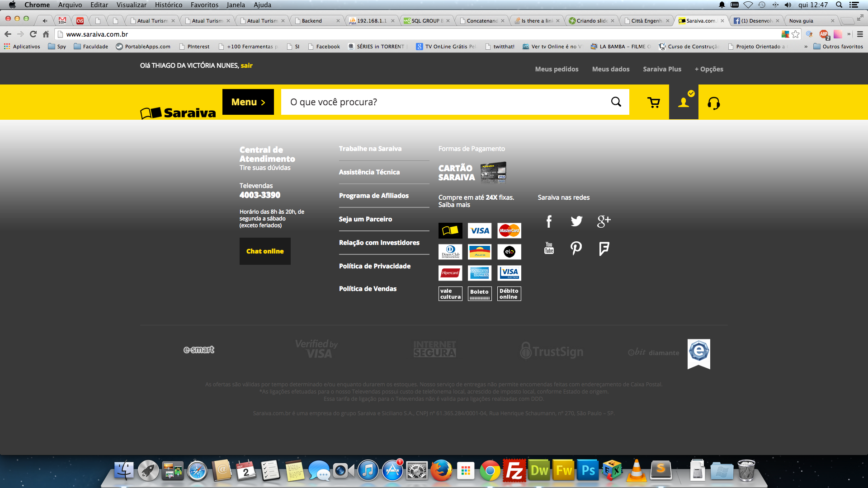Open the Histórico menu
The height and width of the screenshot is (488, 868).
(169, 5)
